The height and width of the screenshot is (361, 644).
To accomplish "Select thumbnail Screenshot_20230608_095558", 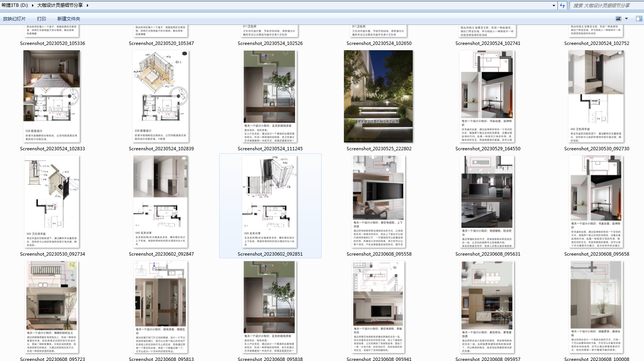I will point(378,202).
